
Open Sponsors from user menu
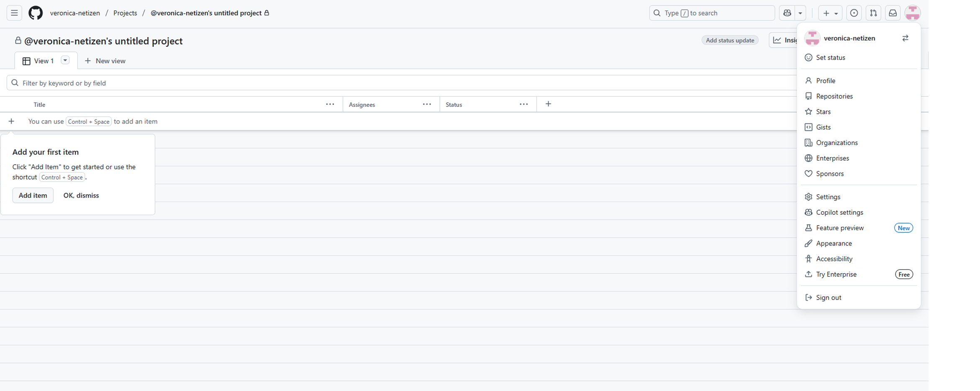(859, 173)
